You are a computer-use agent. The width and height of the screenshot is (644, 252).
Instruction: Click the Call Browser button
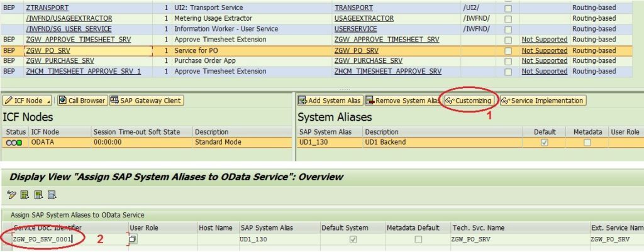(x=82, y=101)
